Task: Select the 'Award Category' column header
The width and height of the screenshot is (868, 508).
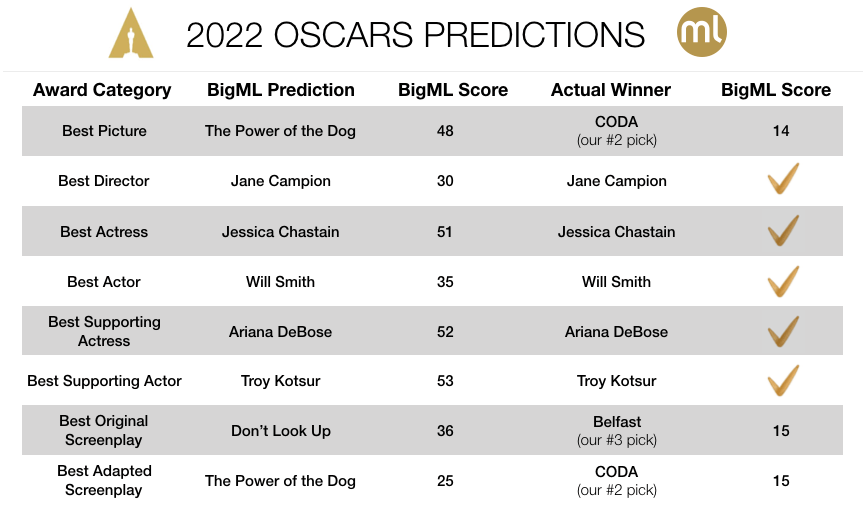Action: click(102, 90)
